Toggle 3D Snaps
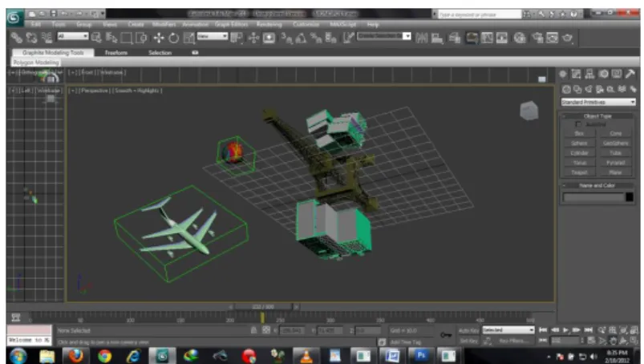This screenshot has height=364, width=644. (x=286, y=38)
